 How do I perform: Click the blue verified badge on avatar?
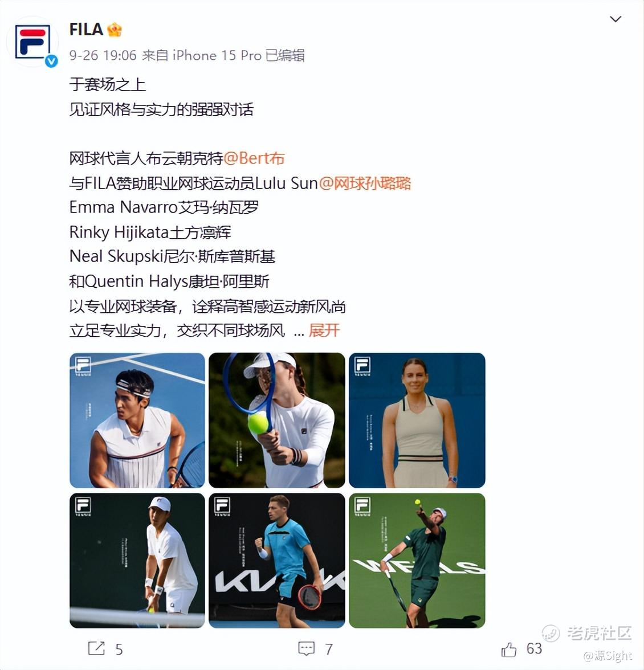(52, 61)
